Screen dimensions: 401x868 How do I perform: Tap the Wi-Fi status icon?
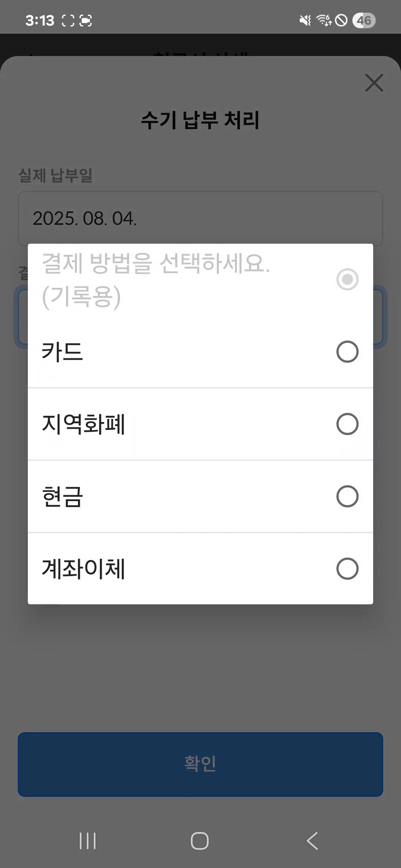324,20
